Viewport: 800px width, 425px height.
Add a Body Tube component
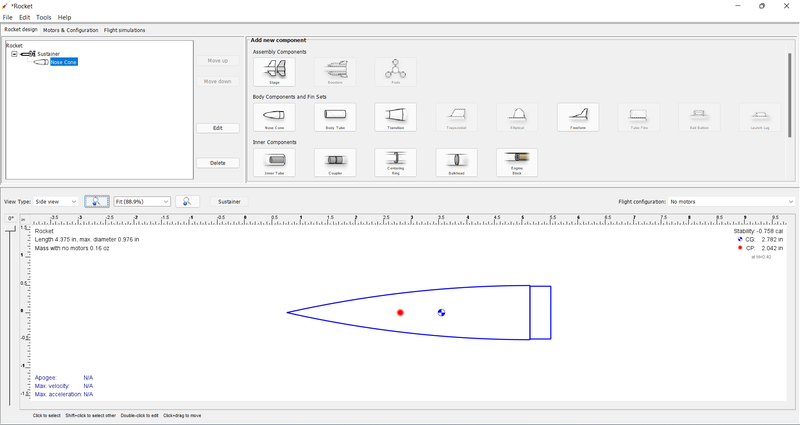click(x=335, y=117)
